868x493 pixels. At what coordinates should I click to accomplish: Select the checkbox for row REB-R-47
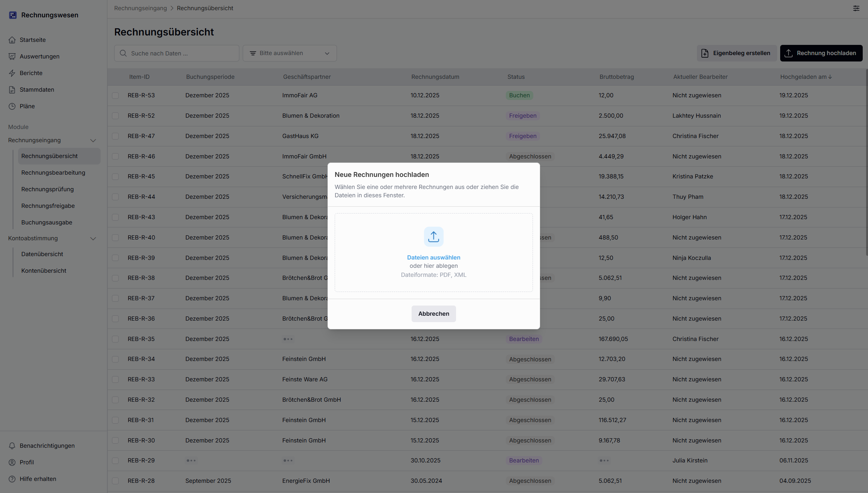tap(115, 136)
